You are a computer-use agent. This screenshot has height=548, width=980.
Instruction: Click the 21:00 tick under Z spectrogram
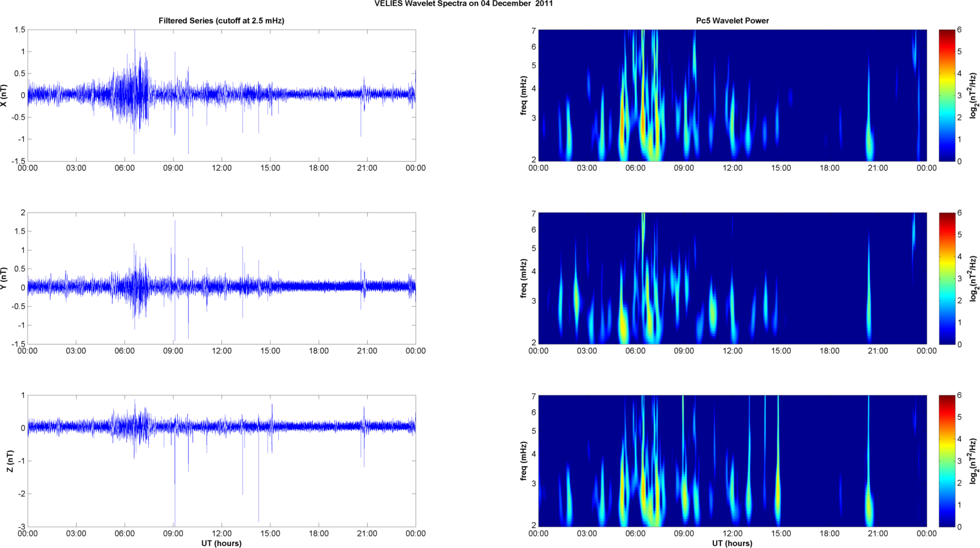coord(878,533)
